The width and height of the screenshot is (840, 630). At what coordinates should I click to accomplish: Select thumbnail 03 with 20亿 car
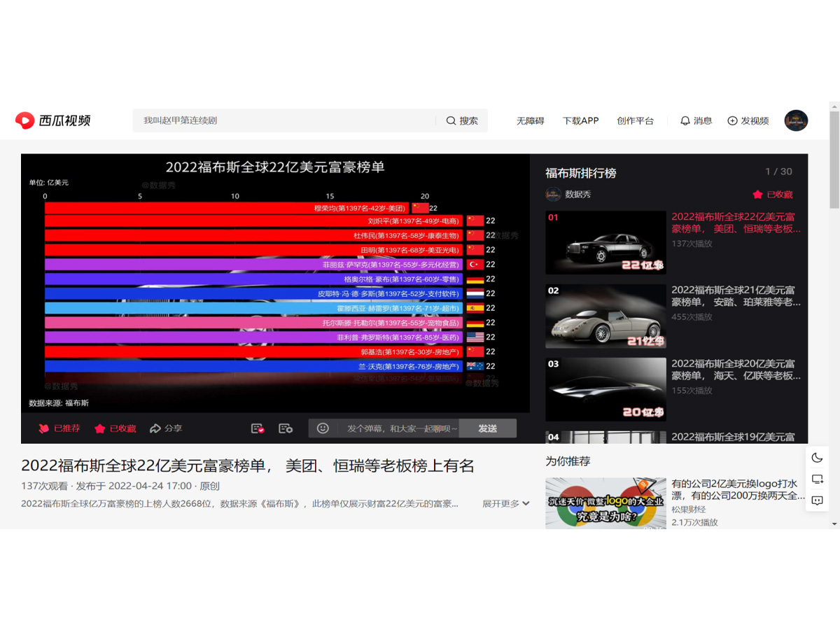(x=605, y=389)
